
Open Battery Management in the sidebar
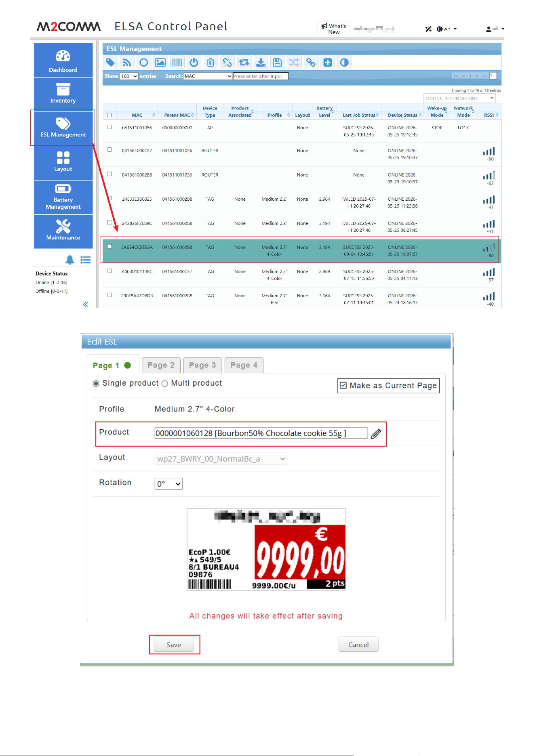click(63, 197)
